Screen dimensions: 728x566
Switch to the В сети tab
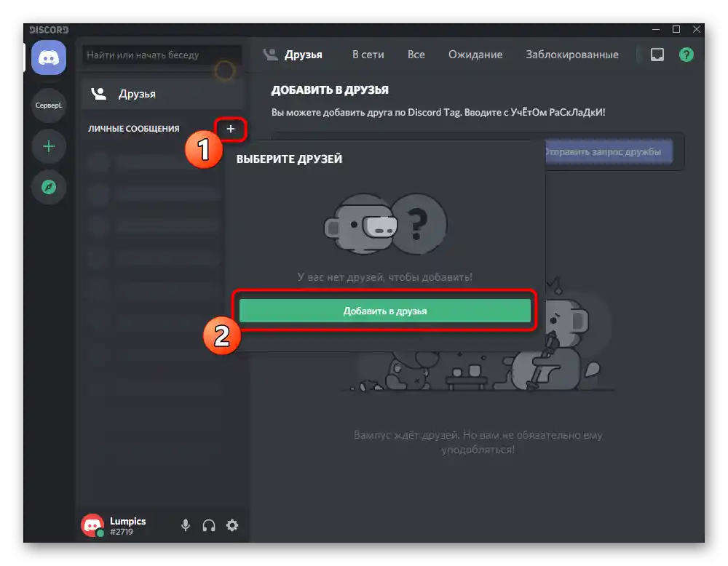[x=367, y=55]
